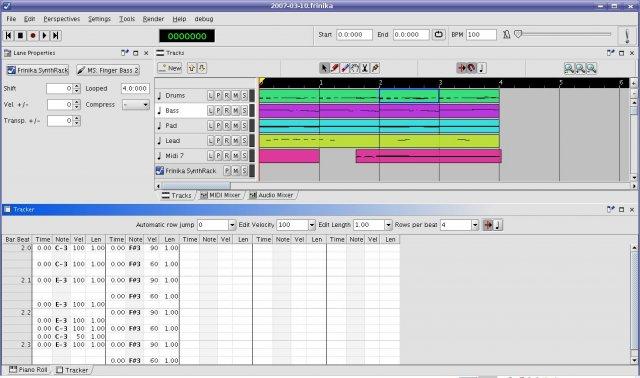Mute the Drums track with M button

tap(236, 96)
